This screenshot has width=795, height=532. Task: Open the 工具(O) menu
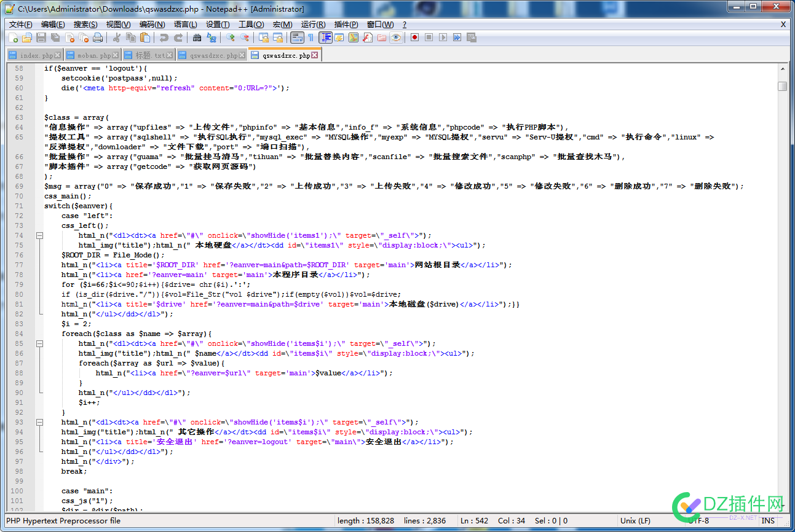(251, 25)
